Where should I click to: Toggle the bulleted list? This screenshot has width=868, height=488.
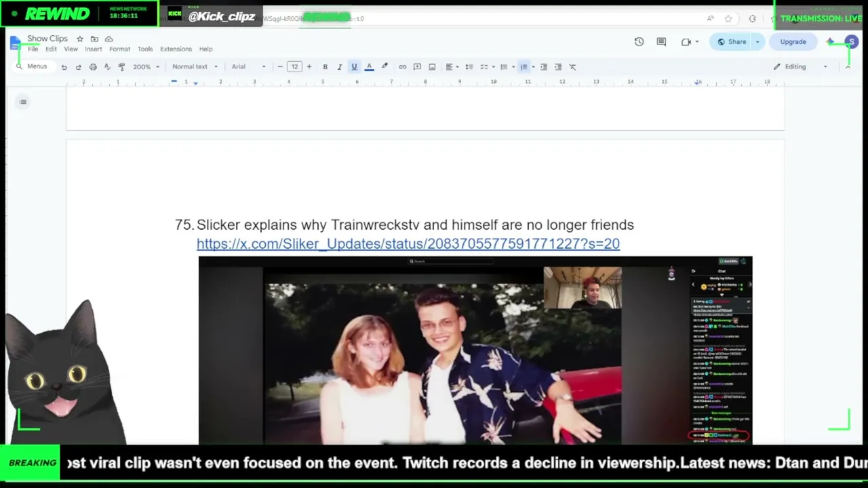tap(503, 67)
